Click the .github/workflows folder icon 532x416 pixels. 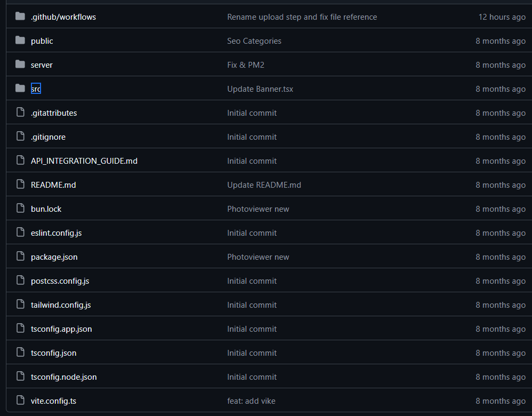[20, 17]
